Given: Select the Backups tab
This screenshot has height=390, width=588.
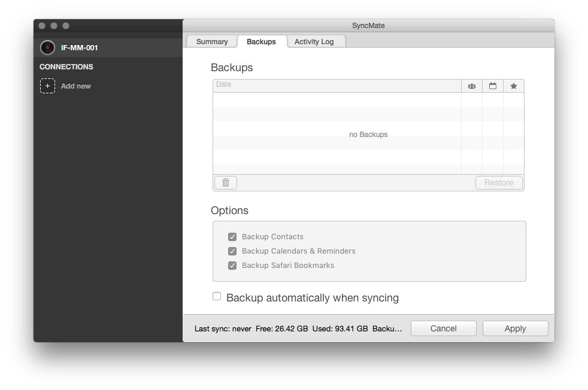Looking at the screenshot, I should (x=262, y=41).
